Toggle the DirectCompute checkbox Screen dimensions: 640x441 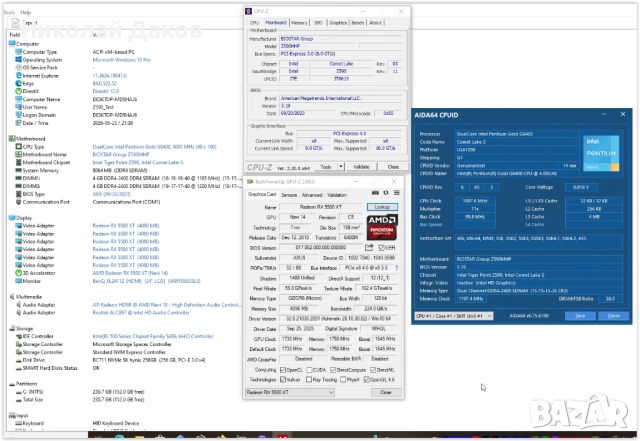(333, 370)
